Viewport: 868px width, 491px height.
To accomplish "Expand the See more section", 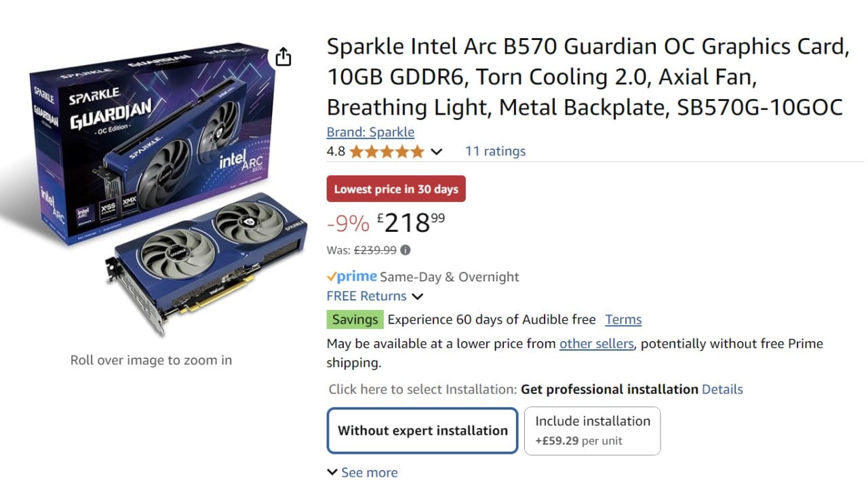I will click(x=362, y=473).
